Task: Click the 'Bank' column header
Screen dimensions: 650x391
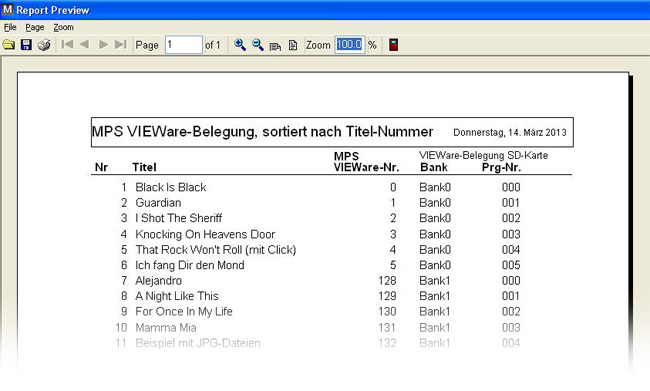Action: (x=434, y=167)
